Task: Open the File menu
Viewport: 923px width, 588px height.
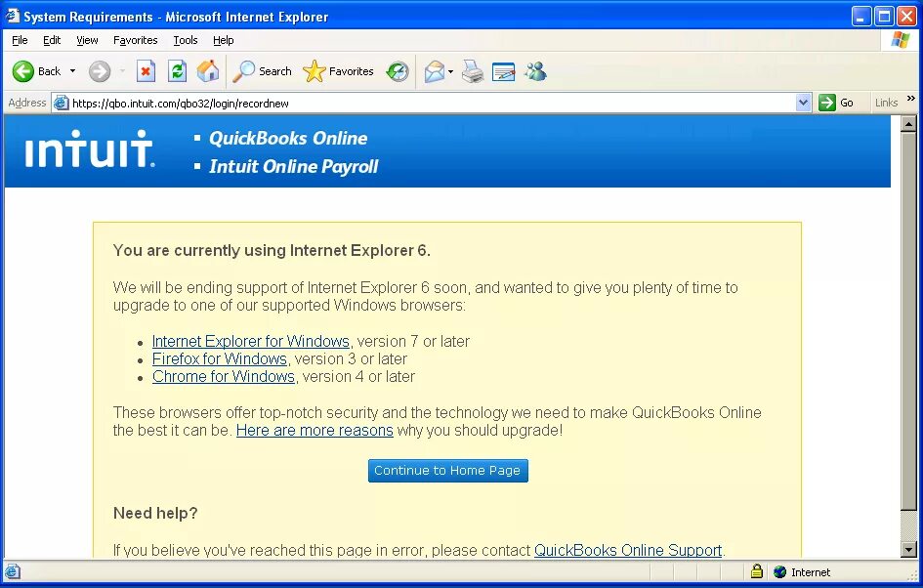Action: click(x=20, y=40)
